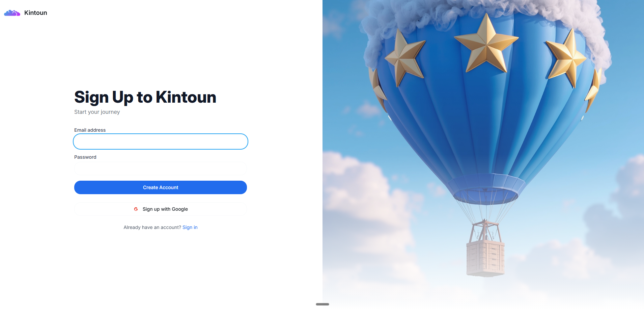Choose Sign up with Google
The height and width of the screenshot is (309, 644).
(x=161, y=209)
